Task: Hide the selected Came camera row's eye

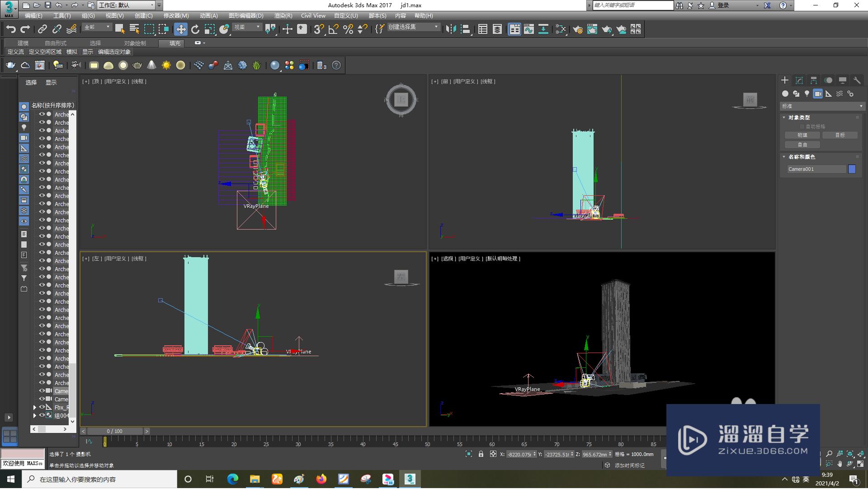Action: pos(42,391)
